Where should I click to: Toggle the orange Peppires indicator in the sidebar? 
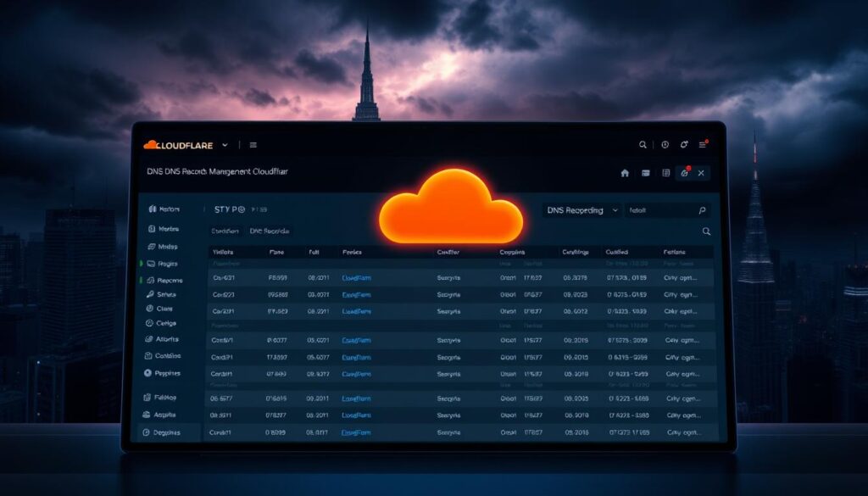point(146,371)
